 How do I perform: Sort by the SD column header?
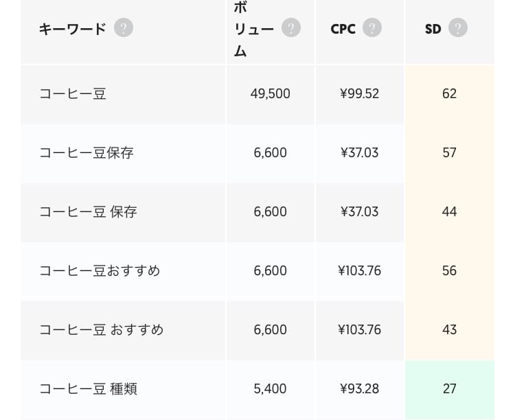(x=433, y=29)
